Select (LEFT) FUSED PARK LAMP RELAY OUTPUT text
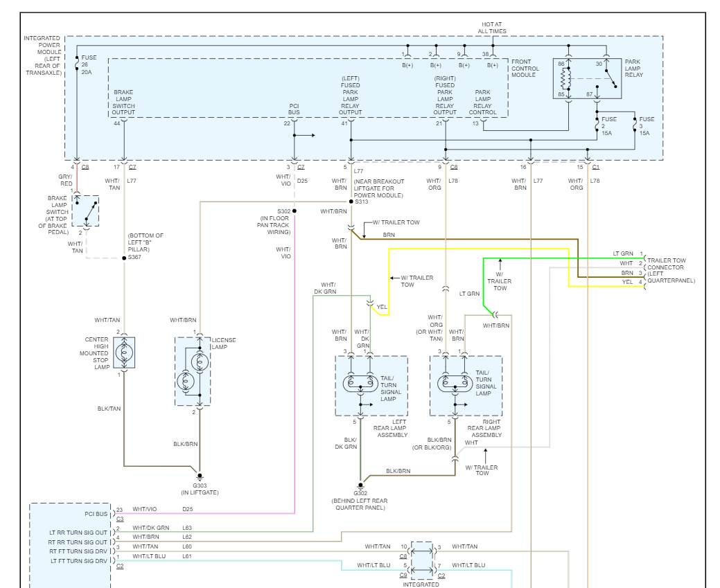720x588 pixels. pos(351,96)
